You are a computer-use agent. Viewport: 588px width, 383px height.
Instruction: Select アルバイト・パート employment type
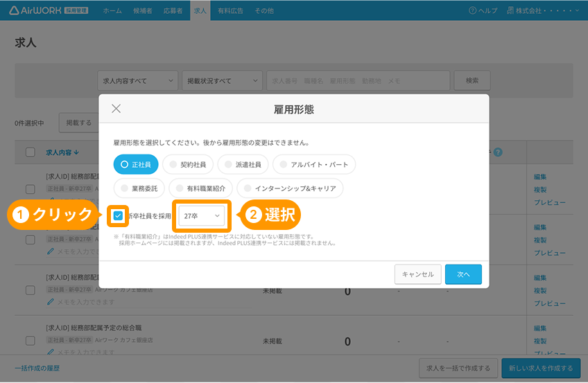[314, 164]
